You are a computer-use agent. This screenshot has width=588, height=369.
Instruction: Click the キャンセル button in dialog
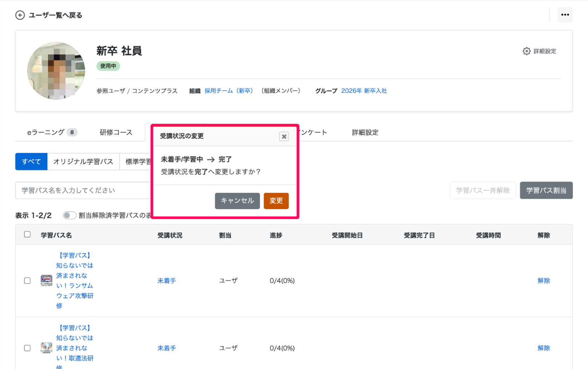pos(237,201)
